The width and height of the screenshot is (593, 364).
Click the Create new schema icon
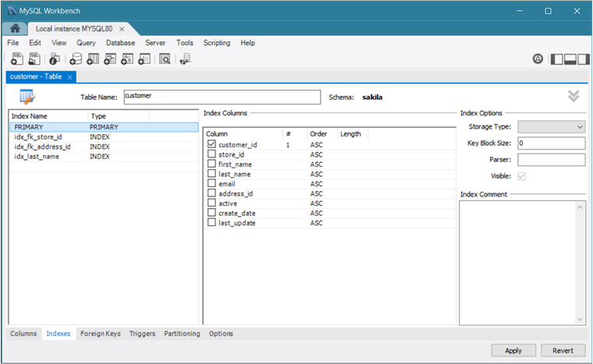(75, 58)
